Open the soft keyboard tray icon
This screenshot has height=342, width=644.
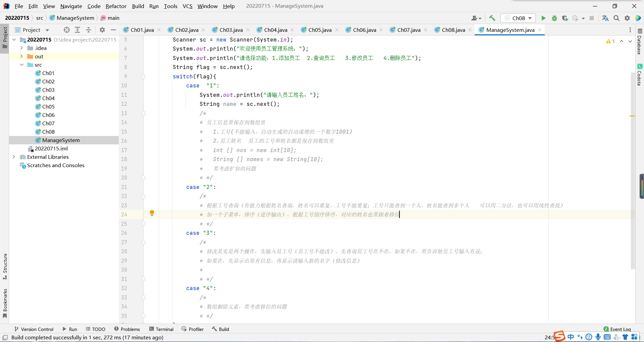(607, 337)
